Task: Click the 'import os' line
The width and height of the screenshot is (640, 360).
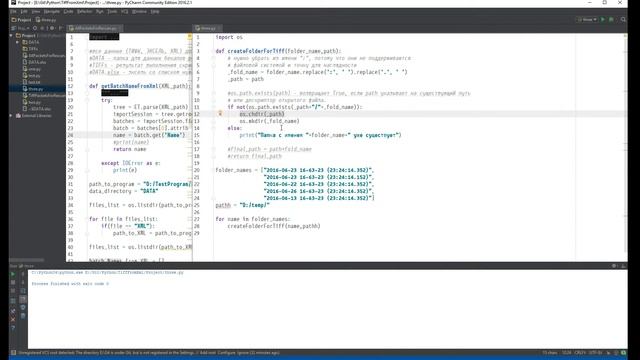Action: [x=229, y=37]
